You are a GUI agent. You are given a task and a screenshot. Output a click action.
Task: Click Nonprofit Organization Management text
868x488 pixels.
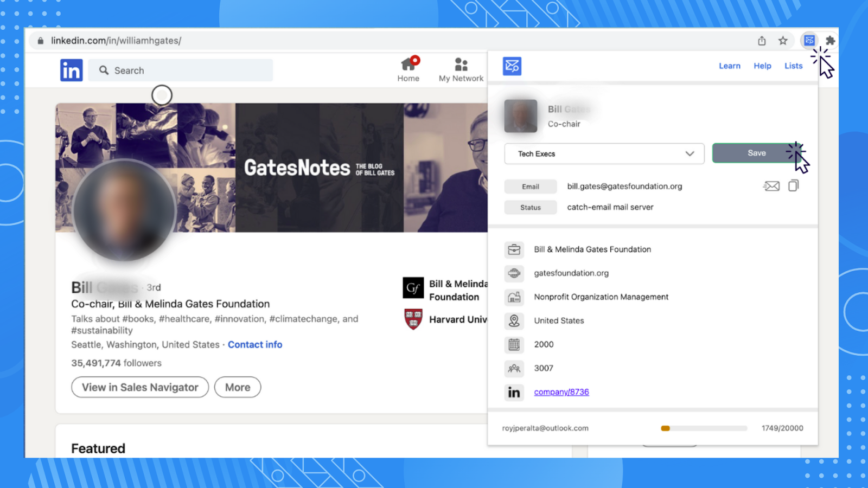click(x=601, y=297)
